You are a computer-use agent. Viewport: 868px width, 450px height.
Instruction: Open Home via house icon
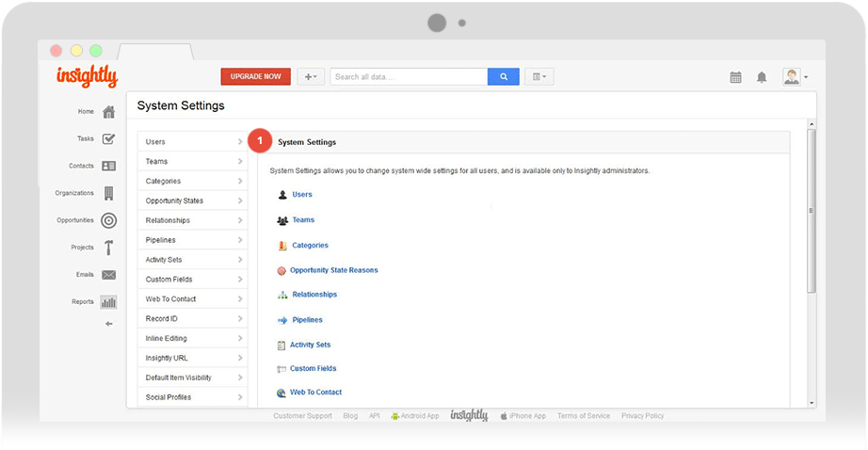point(109,112)
